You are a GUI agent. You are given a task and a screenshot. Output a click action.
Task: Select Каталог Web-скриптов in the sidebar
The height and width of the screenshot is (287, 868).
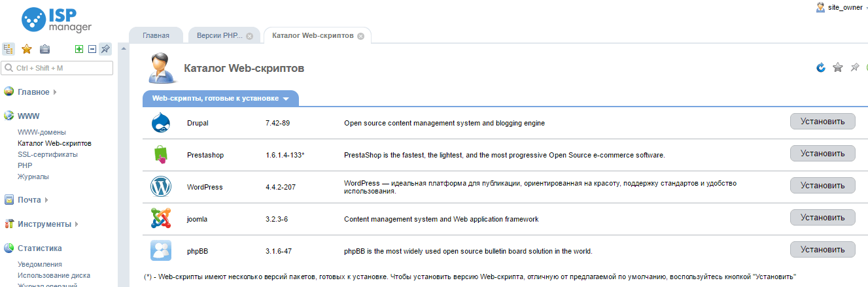(54, 143)
